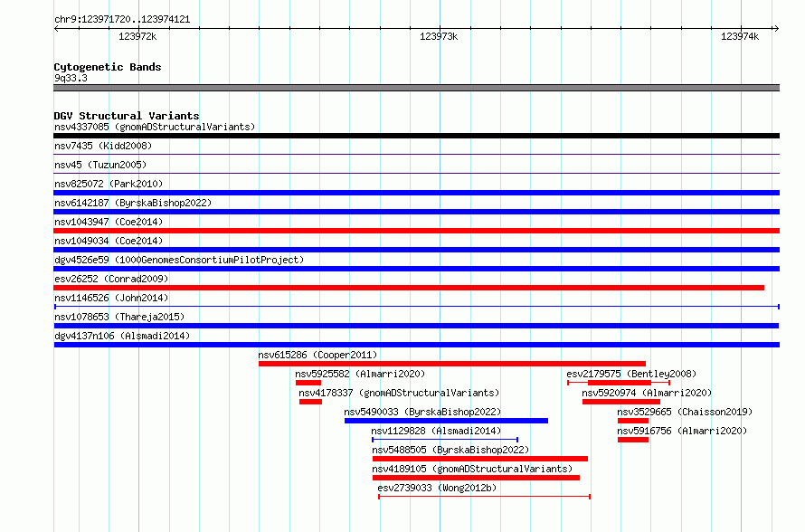Viewport: 805px width, 532px height.
Task: Click dgv4137n106 (Alsmadi2014) label
Action: (122, 336)
